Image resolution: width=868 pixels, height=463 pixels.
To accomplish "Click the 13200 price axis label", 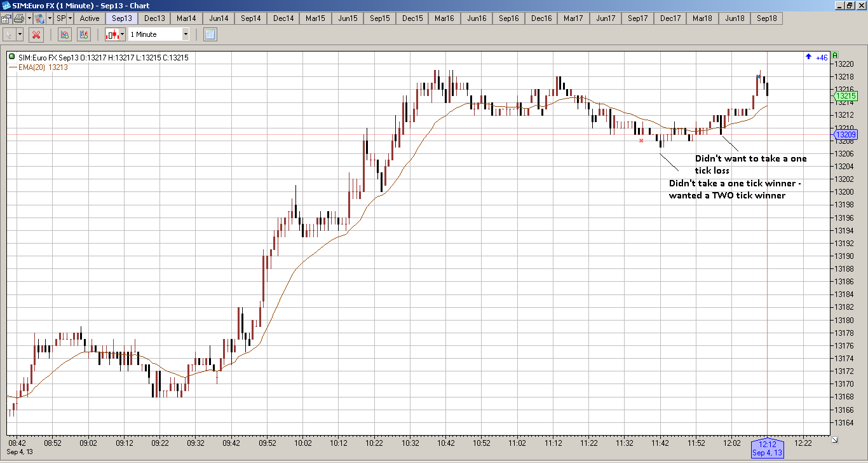I will [x=844, y=191].
